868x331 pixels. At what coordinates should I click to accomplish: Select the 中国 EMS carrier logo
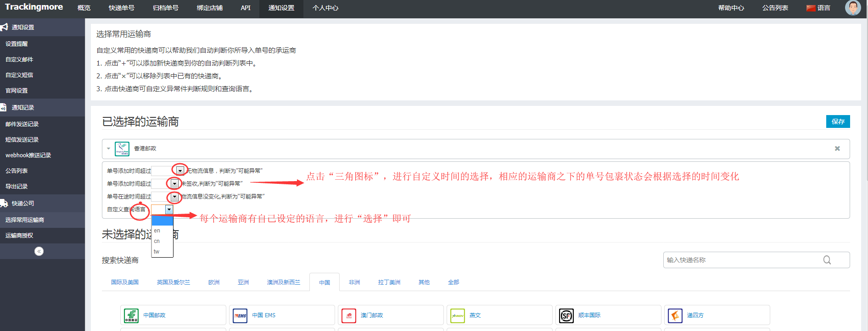(240, 315)
